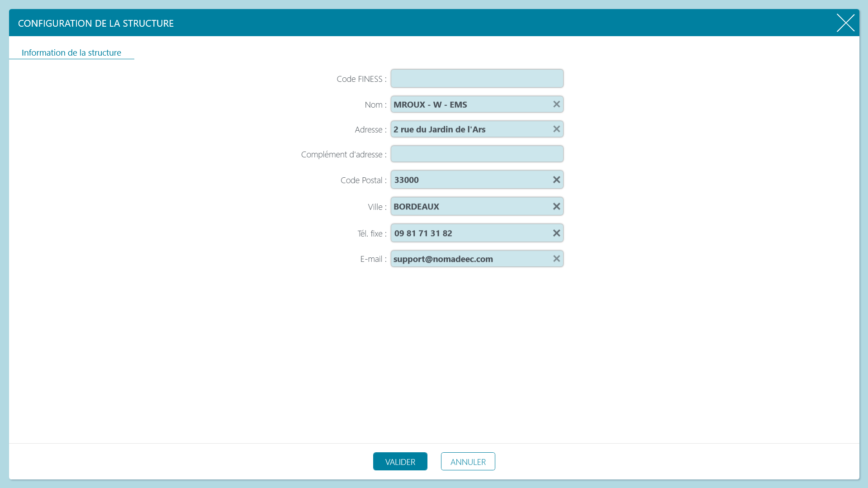Click the 'Code FINESS :' label
The height and width of the screenshot is (488, 868).
point(361,79)
